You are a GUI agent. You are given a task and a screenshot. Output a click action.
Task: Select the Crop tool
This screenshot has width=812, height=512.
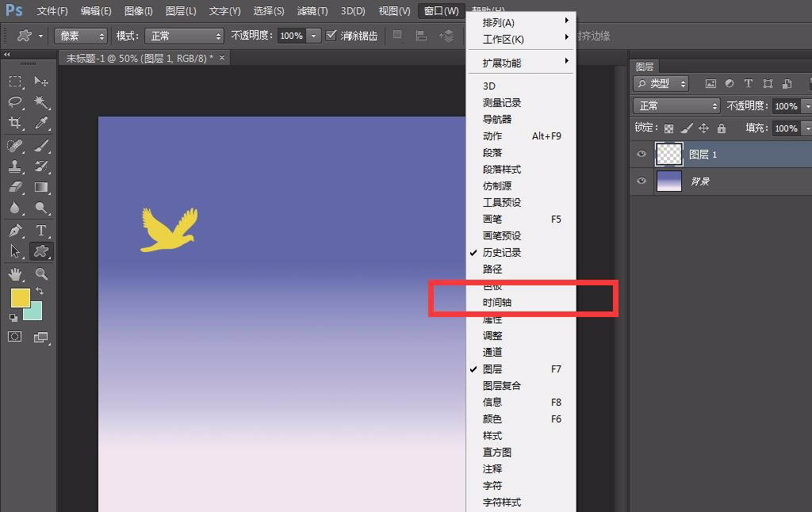[15, 123]
